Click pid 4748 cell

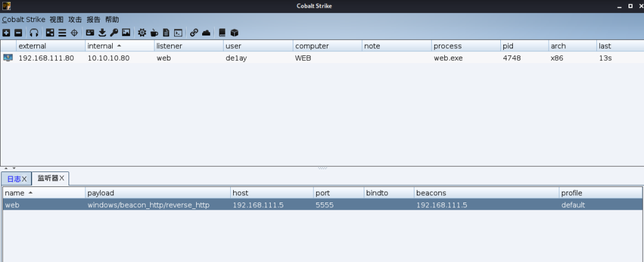(x=512, y=58)
